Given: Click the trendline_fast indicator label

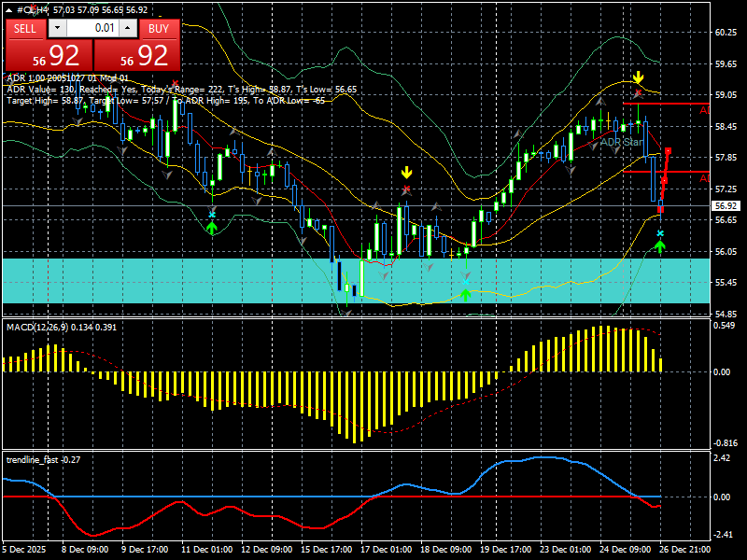Looking at the screenshot, I should click(x=33, y=459).
